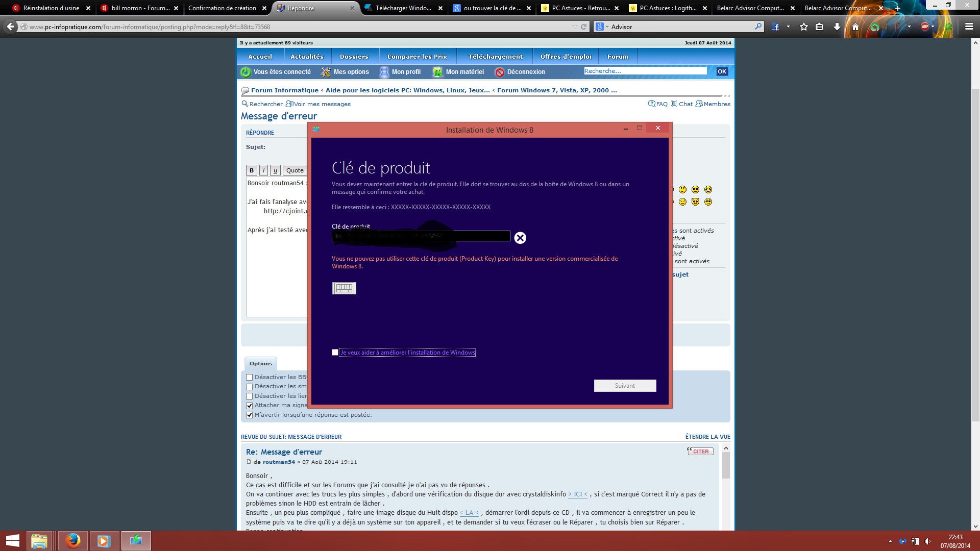Click the topic review scrollbar up arrow

(726, 448)
